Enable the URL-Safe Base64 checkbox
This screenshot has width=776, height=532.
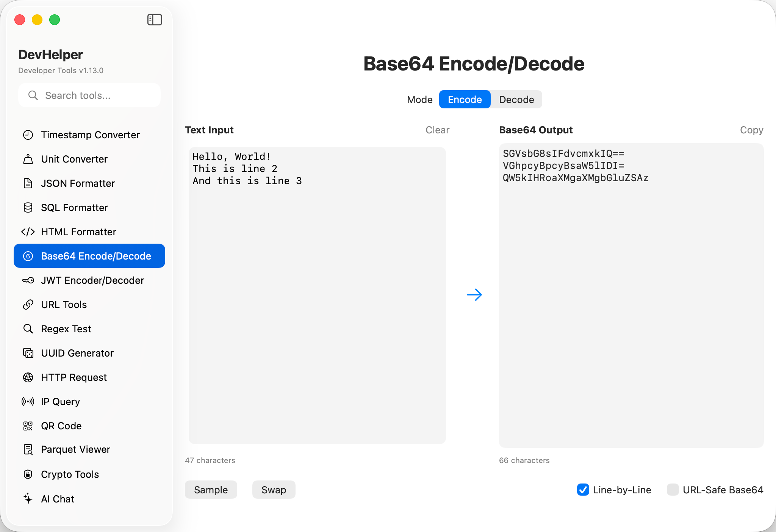pyautogui.click(x=673, y=490)
